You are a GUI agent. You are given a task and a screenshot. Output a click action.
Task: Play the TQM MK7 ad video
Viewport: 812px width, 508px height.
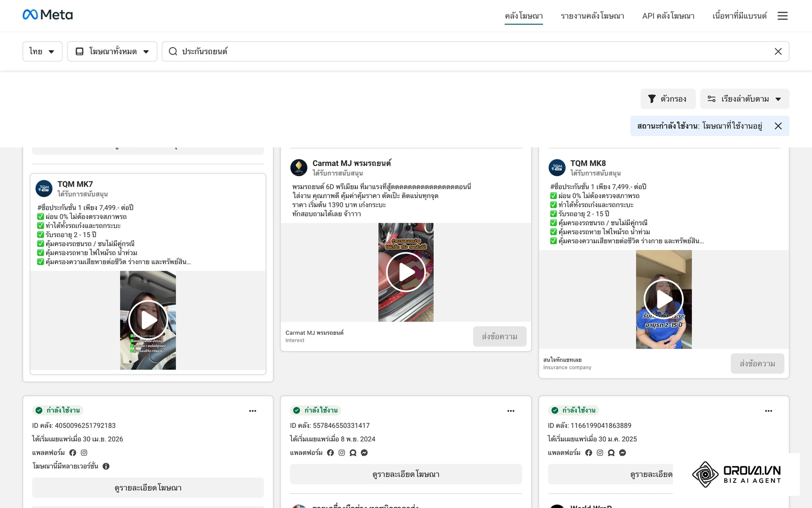(x=148, y=320)
